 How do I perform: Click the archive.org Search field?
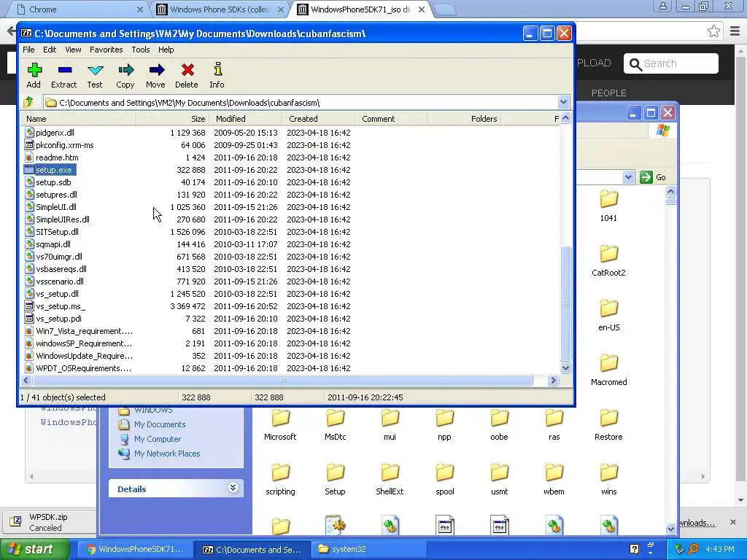tap(671, 63)
